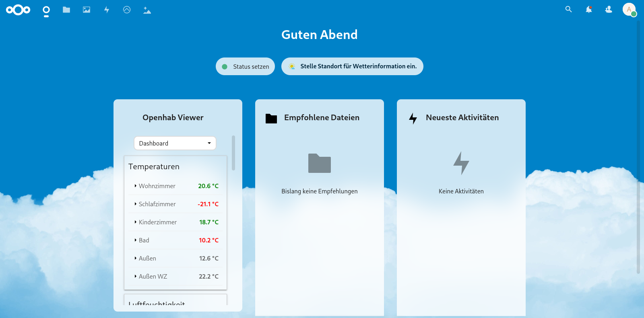
Task: Click the large gray folder placeholder icon
Action: pos(320,163)
